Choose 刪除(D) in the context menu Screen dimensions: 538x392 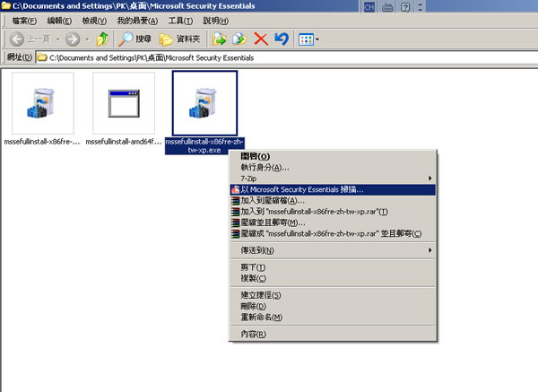coord(333,306)
